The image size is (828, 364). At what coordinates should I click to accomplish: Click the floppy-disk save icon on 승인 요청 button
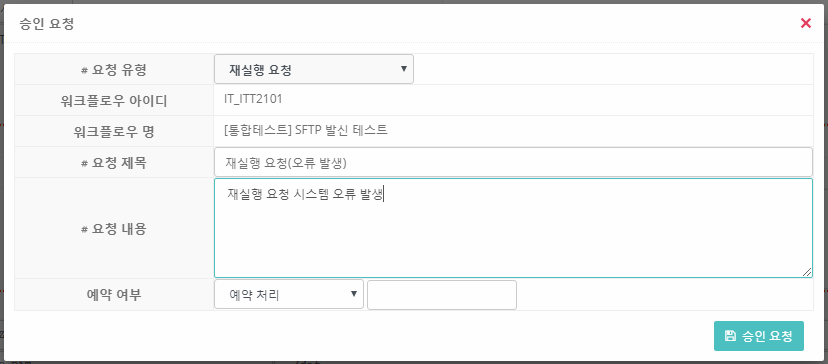[730, 336]
